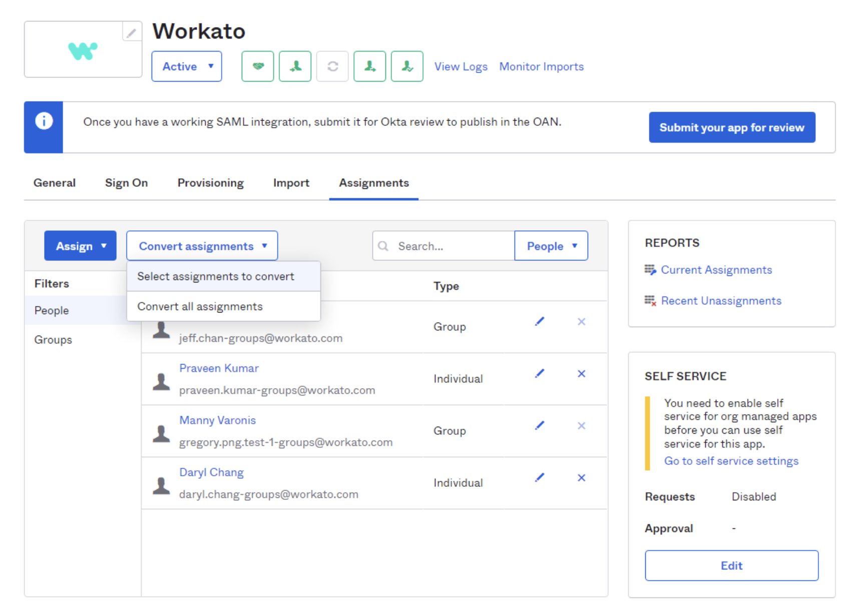Click the edit pencil for Praveen Kumar

click(539, 374)
